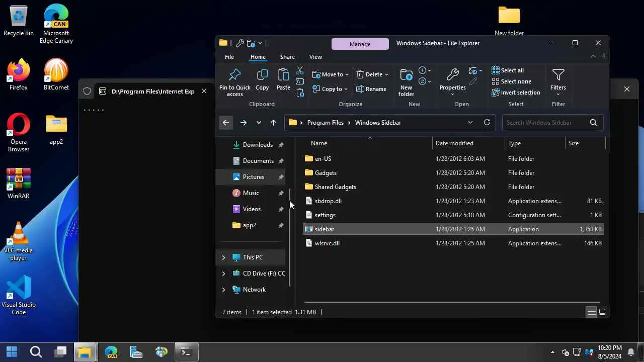Click Rename in the Organize group
This screenshot has height=362, width=644.
(x=371, y=89)
